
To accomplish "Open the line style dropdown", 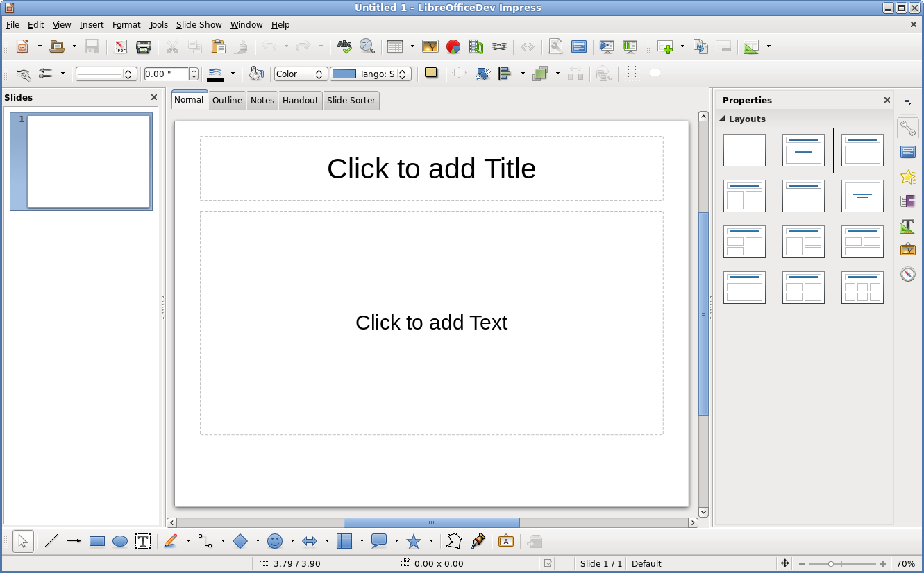I will coord(105,74).
